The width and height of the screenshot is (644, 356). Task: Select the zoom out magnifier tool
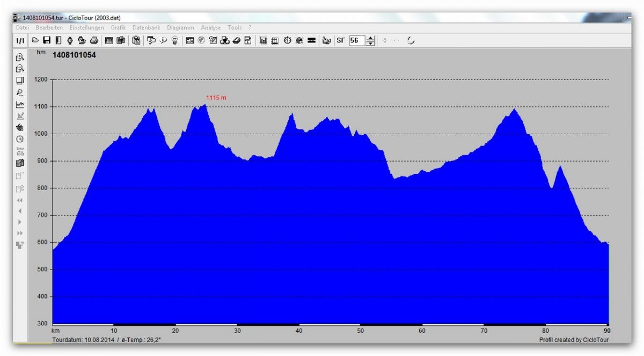click(20, 69)
